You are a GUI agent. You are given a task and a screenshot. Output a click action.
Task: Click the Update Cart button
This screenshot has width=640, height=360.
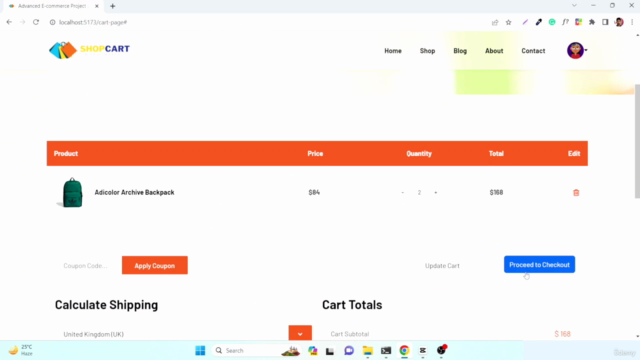(442, 265)
